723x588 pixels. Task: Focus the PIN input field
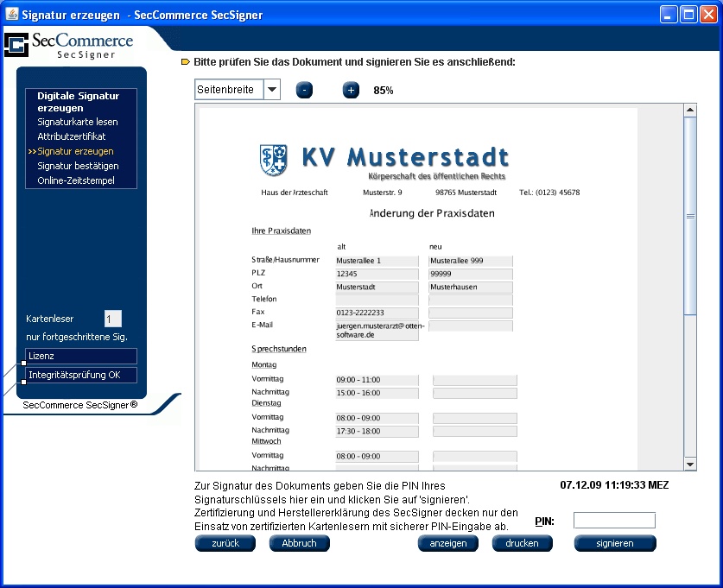pos(614,521)
